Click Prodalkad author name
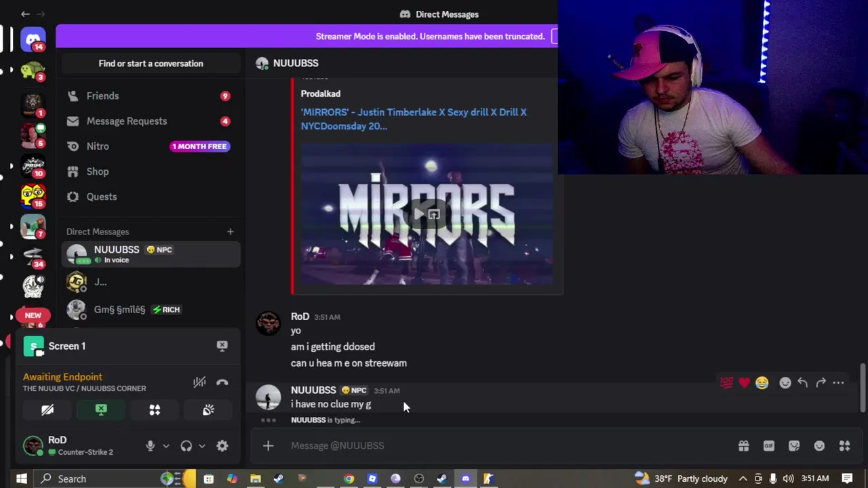868x488 pixels. pos(321,94)
